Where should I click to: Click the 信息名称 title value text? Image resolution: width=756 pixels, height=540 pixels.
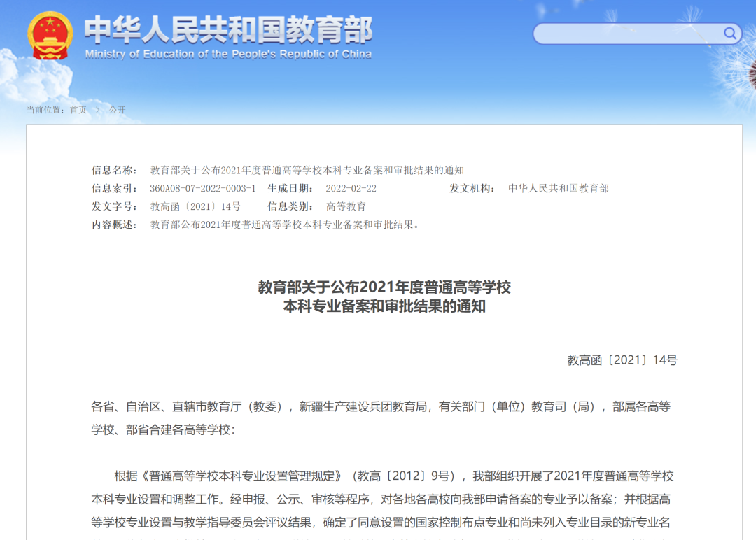point(307,170)
